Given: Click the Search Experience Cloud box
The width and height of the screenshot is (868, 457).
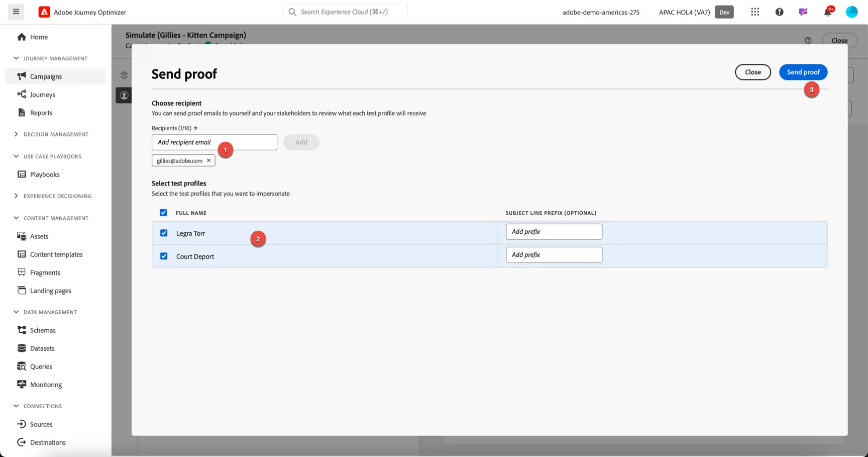Looking at the screenshot, I should click(x=345, y=12).
